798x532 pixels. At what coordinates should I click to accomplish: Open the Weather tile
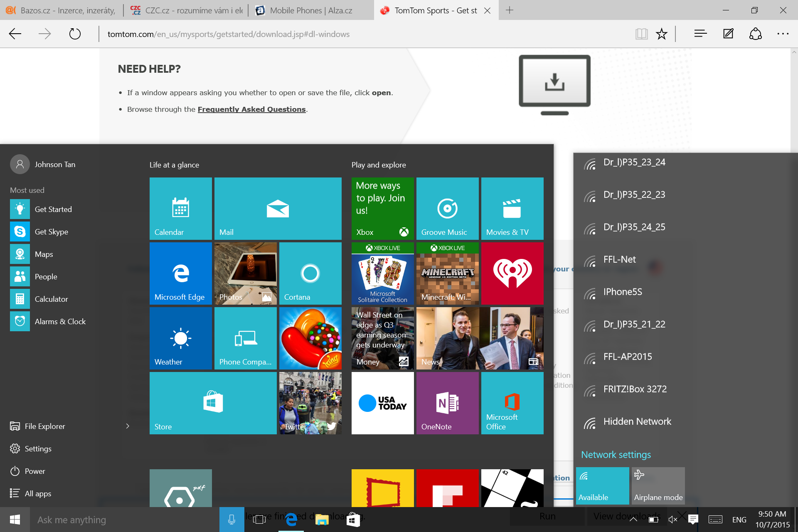pyautogui.click(x=180, y=338)
